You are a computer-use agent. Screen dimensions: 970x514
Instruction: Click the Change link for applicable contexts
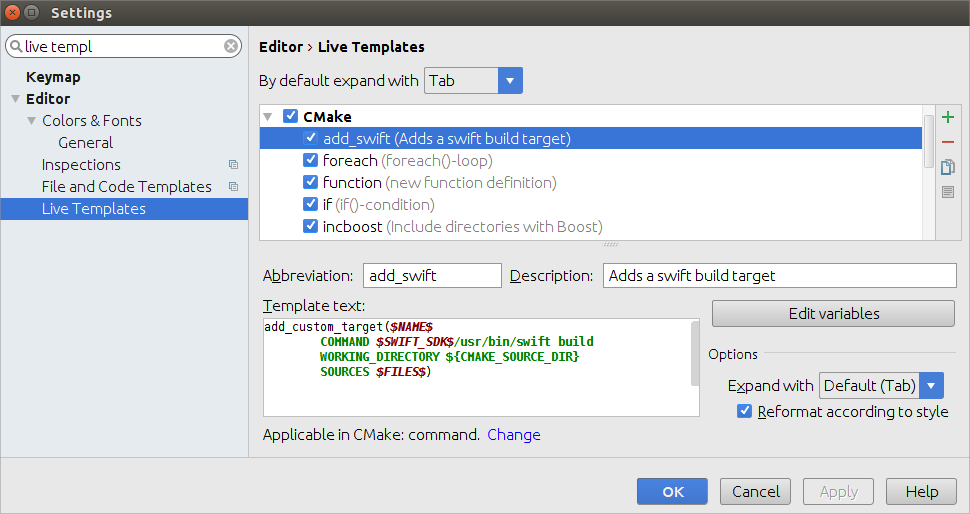tap(514, 435)
